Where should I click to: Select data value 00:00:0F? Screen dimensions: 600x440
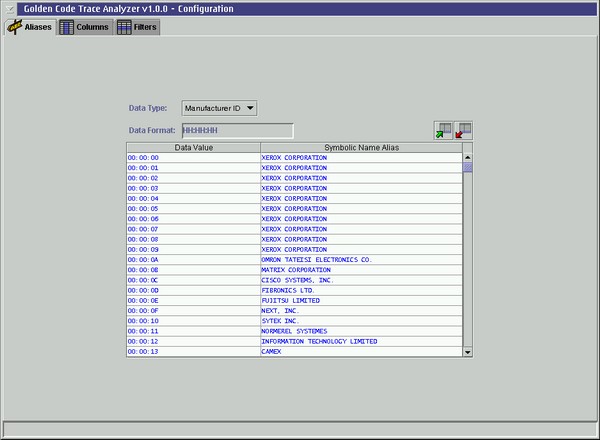click(194, 311)
